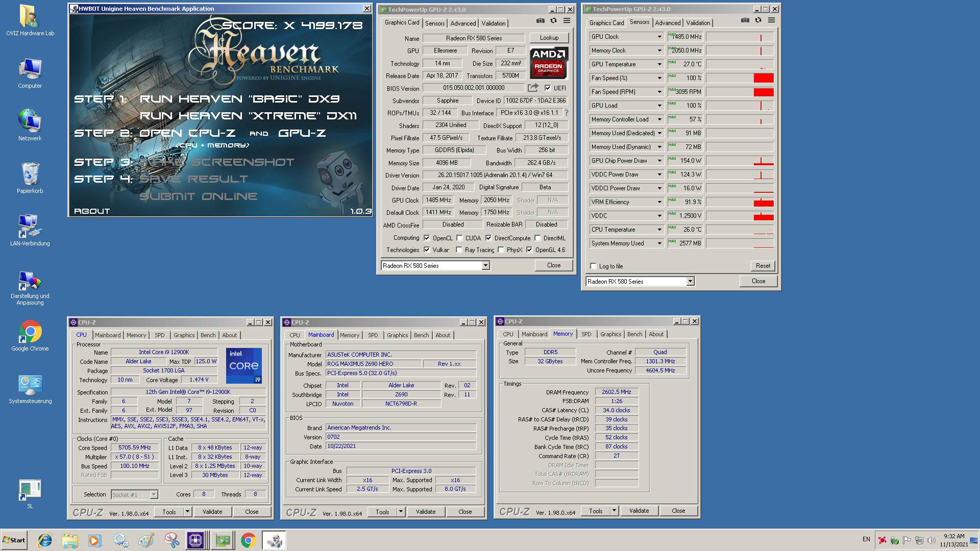
Task: Click Validate button in CPU-Z Memory window
Action: [639, 511]
